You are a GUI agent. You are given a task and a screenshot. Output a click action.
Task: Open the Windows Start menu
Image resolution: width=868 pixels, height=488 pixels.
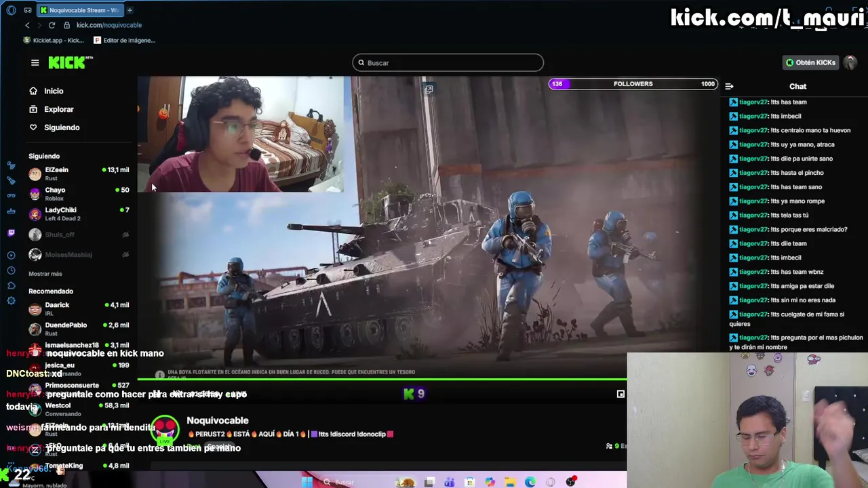click(x=307, y=482)
